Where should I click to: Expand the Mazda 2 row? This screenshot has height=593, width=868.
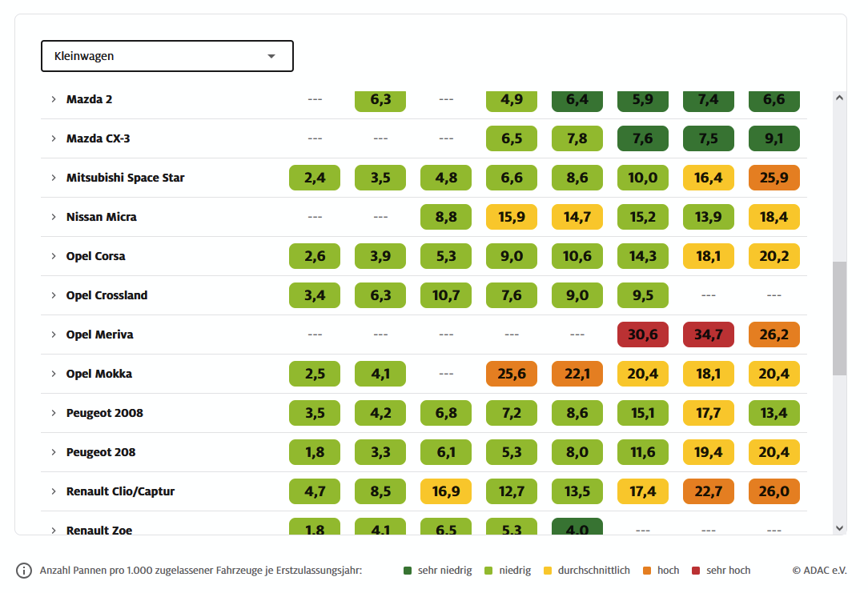[x=54, y=99]
